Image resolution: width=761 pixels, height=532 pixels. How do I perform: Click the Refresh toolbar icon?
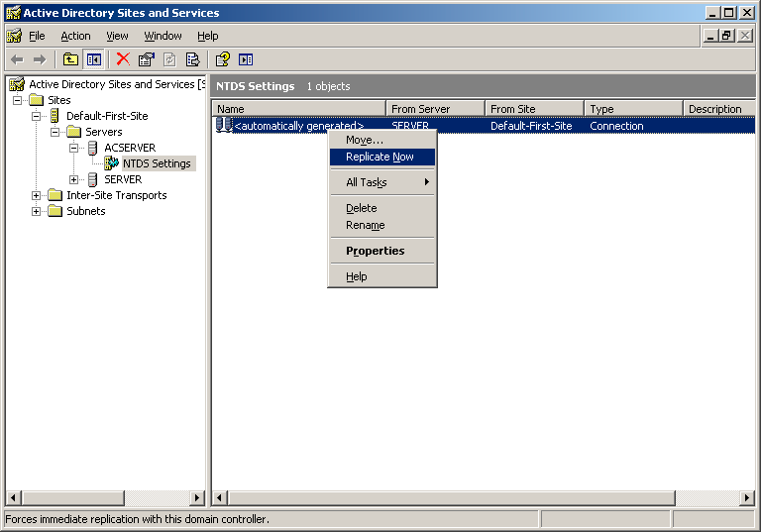(169, 59)
